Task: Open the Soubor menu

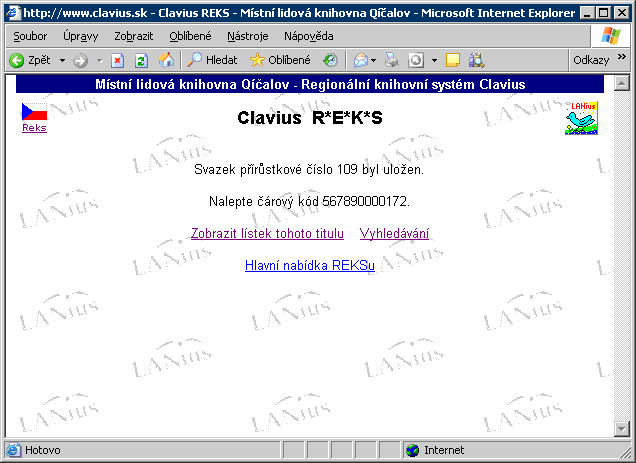Action: (30, 37)
